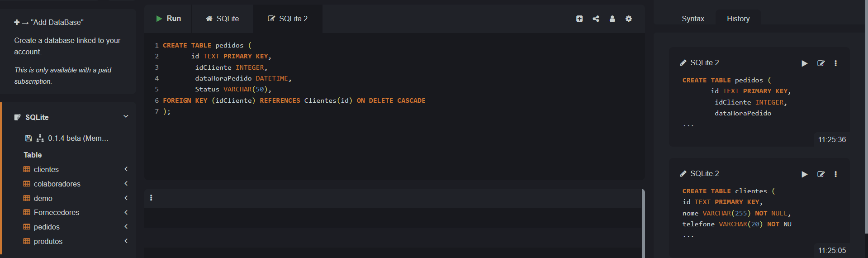Expand the clientes table chevron
Screen dimensions: 868x258
[126, 169]
